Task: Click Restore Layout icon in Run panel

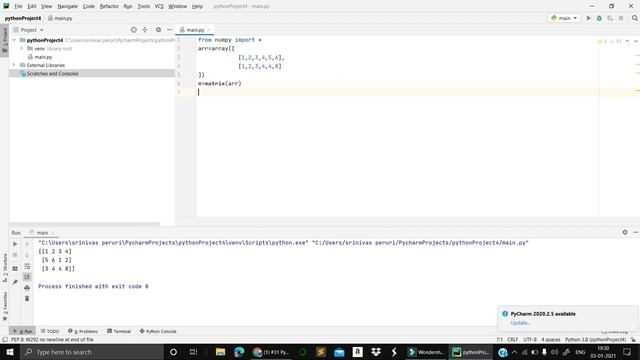Action: pyautogui.click(x=15, y=269)
